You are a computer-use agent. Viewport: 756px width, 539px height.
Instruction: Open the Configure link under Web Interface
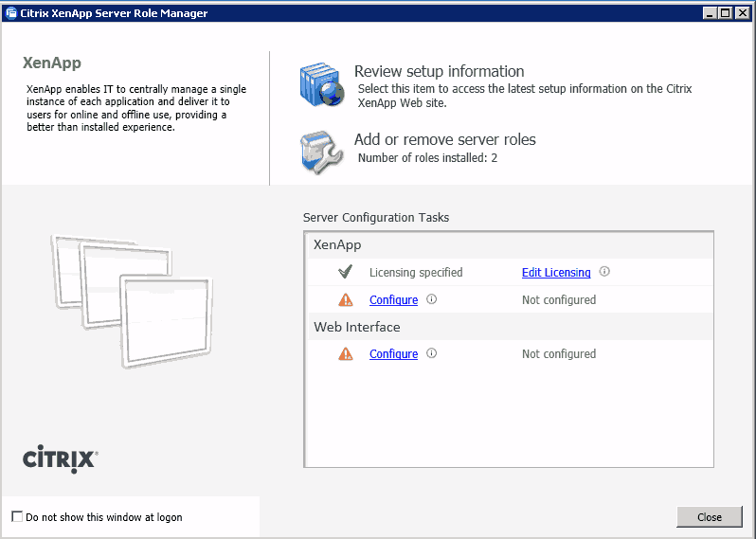tap(393, 354)
